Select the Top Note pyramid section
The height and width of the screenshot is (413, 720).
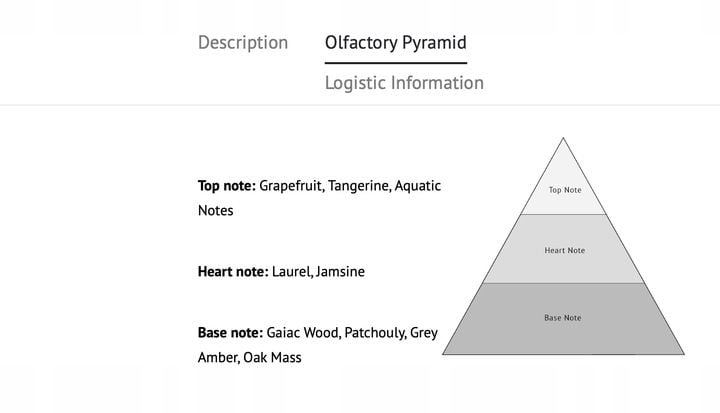pos(564,190)
